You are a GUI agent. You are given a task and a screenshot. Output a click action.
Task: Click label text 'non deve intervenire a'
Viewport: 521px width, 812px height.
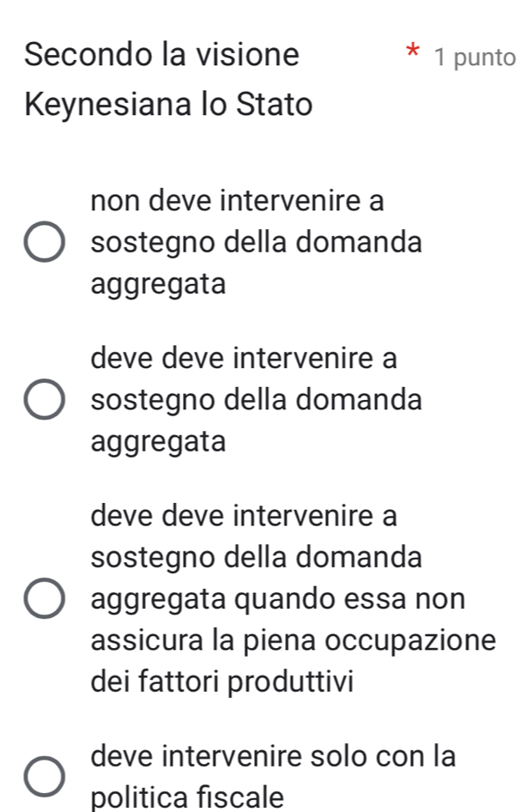[238, 202]
